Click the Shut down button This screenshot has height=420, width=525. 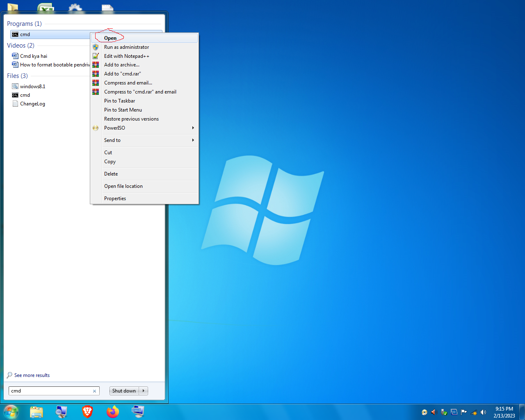[x=124, y=391]
